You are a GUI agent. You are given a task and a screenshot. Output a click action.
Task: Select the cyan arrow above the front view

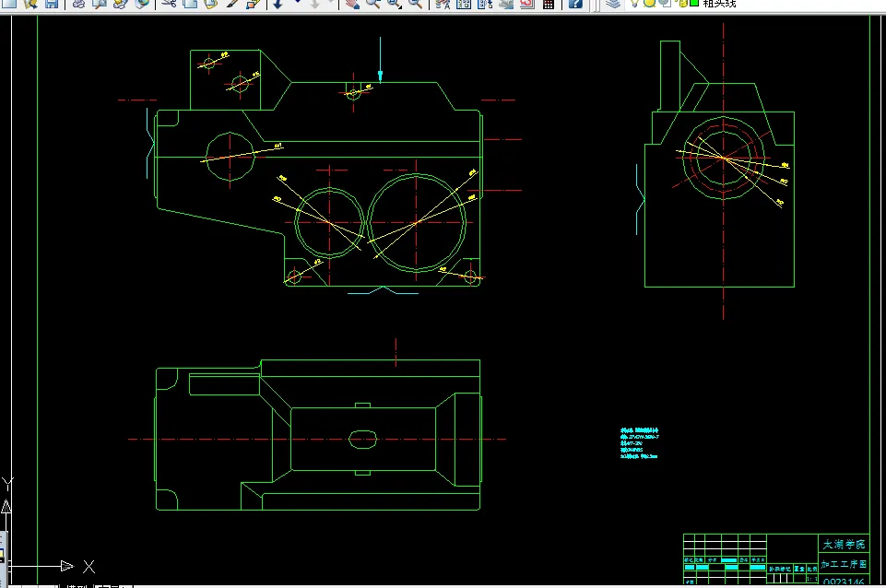coord(380,60)
